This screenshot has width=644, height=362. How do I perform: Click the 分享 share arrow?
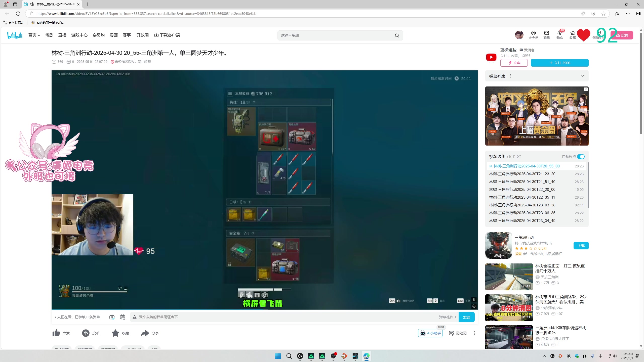coord(145,333)
